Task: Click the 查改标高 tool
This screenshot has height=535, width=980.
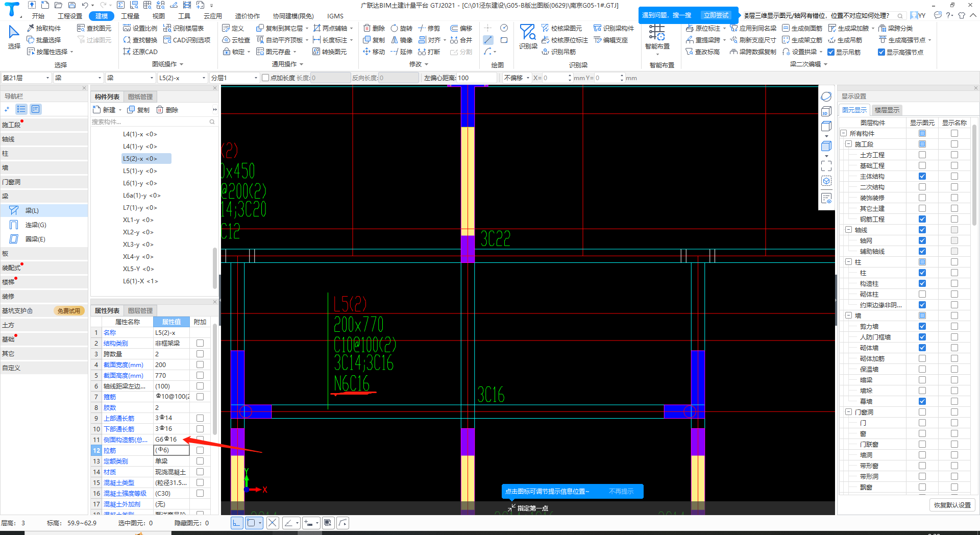Action: [x=703, y=52]
